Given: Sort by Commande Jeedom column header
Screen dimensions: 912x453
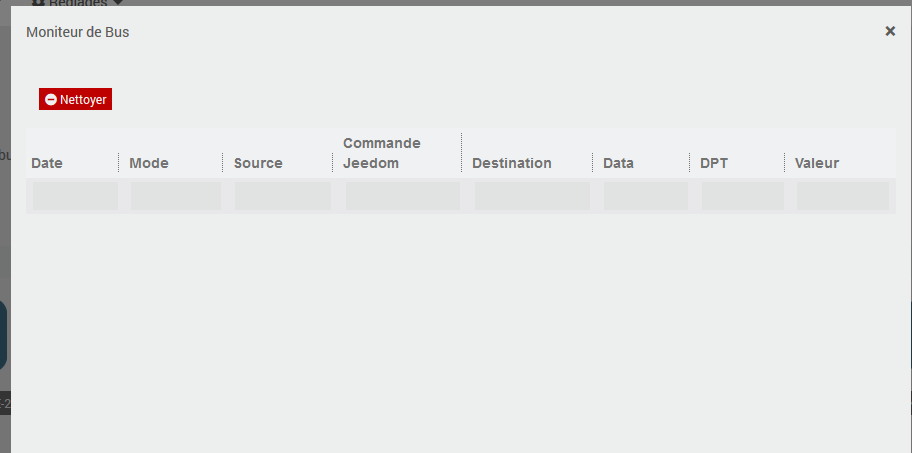Looking at the screenshot, I should pyautogui.click(x=382, y=153).
